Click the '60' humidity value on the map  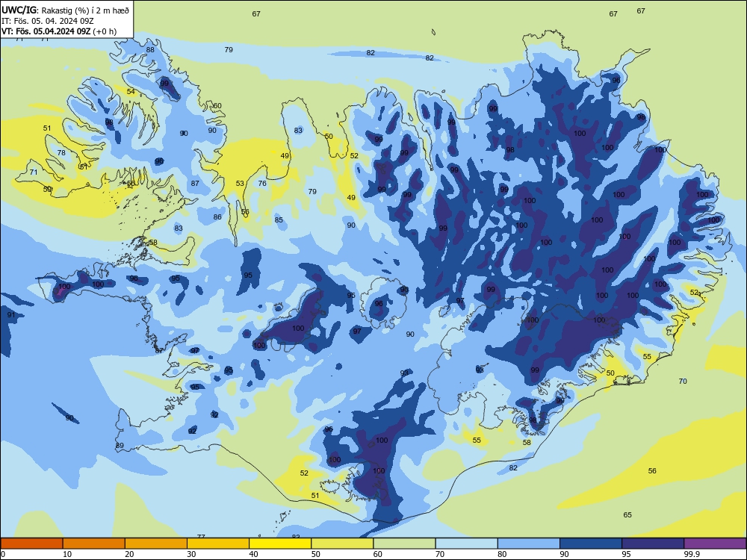pos(217,106)
